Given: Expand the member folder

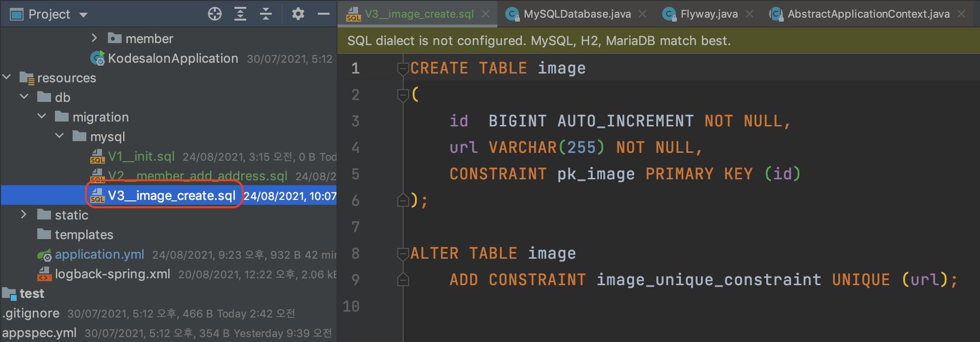Looking at the screenshot, I should [x=94, y=38].
